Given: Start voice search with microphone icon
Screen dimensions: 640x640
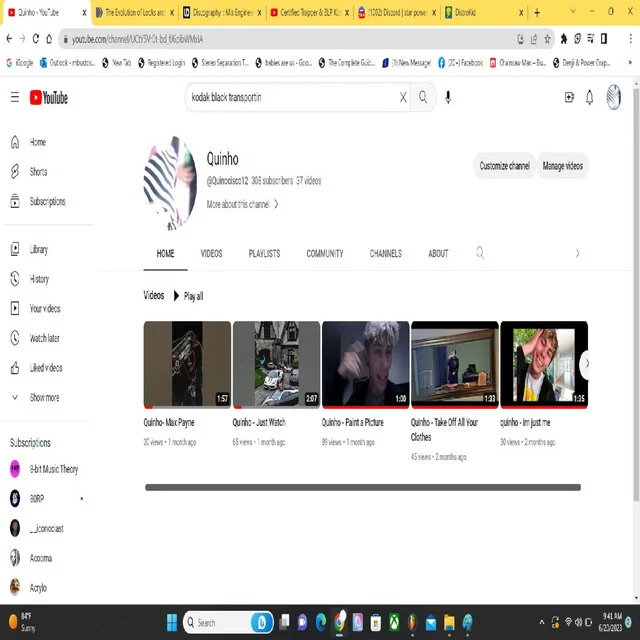Looking at the screenshot, I should coord(448,97).
